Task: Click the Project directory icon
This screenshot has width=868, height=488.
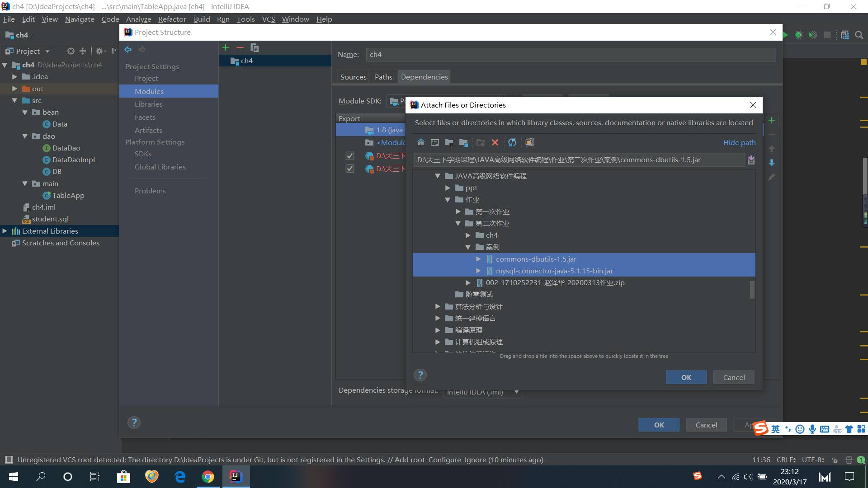Action: [449, 142]
